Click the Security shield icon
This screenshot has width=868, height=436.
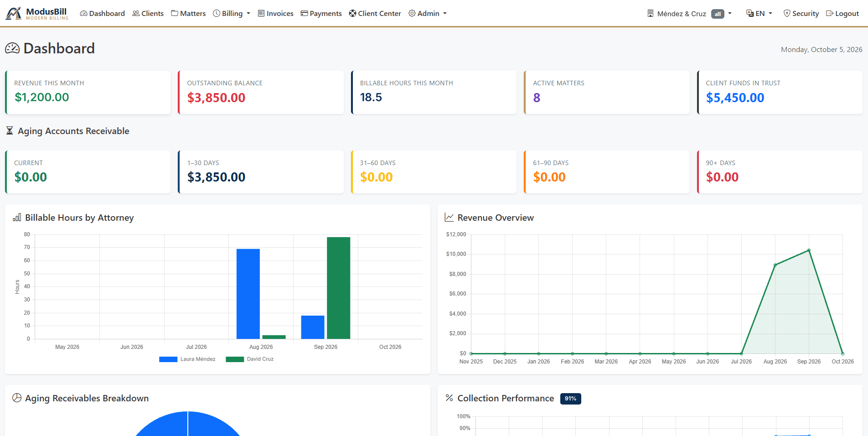[x=787, y=14]
